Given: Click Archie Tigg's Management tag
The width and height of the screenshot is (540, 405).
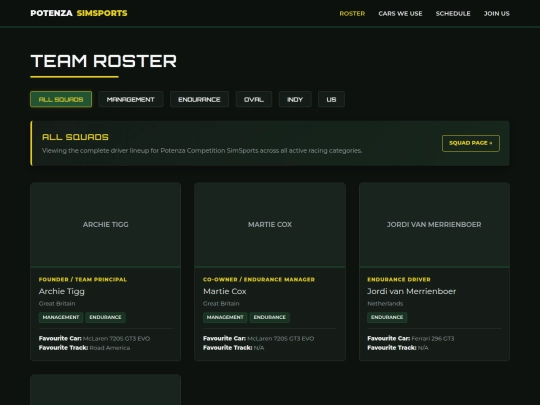Looking at the screenshot, I should (61, 317).
